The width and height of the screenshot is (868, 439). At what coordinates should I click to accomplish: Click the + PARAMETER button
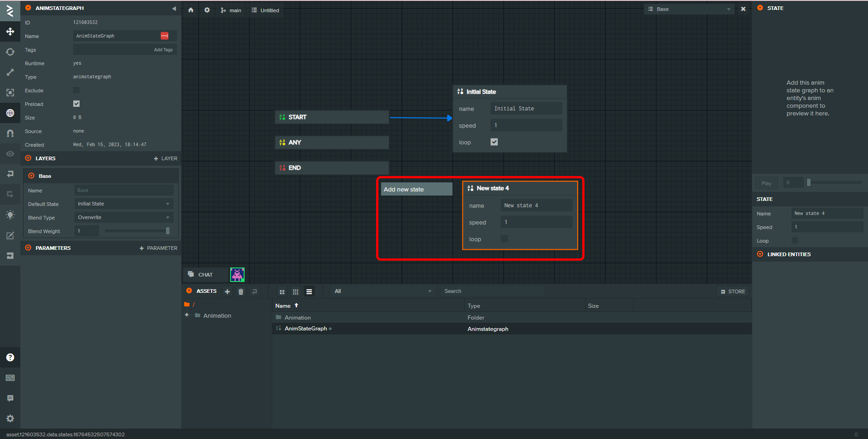[158, 248]
